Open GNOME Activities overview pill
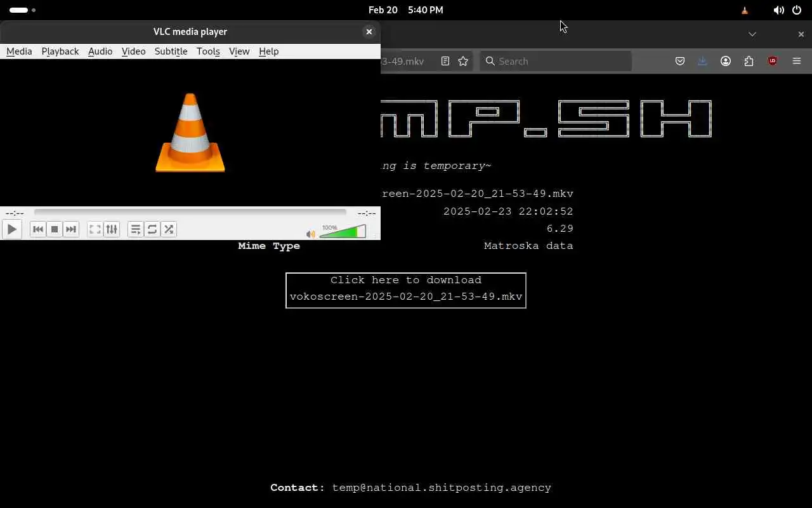The width and height of the screenshot is (812, 508). (22, 10)
